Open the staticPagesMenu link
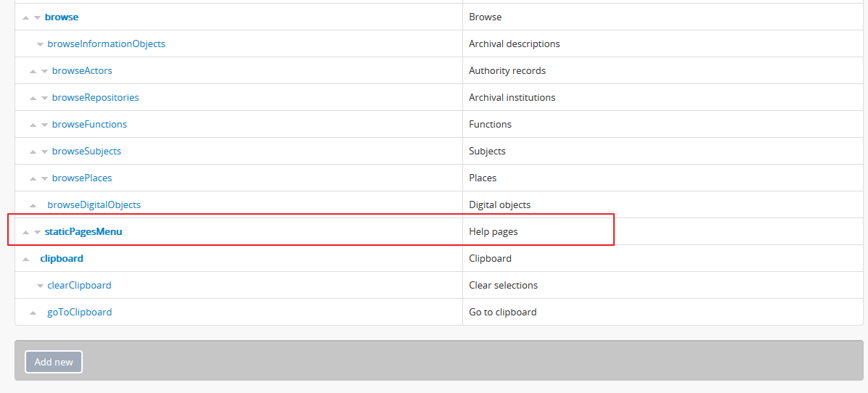Viewport: 868px width, 393px height. pyautogui.click(x=83, y=232)
